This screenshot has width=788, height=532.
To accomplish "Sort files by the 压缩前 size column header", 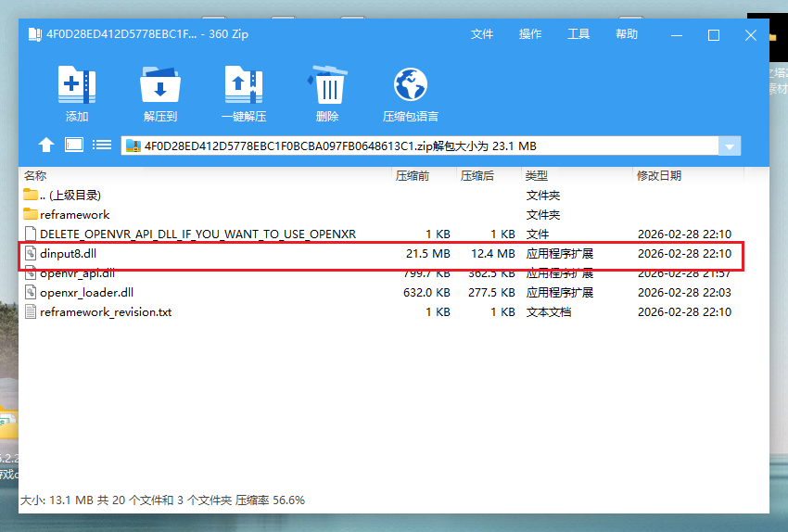I will click(413, 175).
